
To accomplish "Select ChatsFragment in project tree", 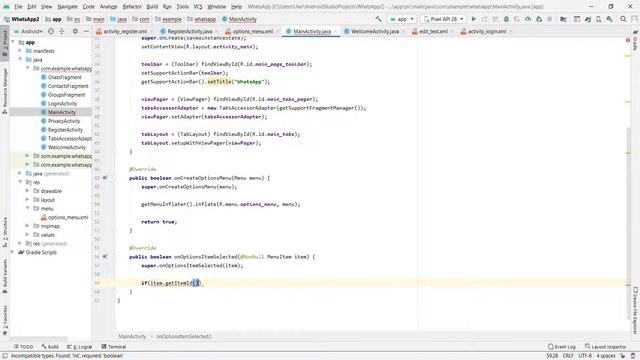I will pyautogui.click(x=64, y=77).
